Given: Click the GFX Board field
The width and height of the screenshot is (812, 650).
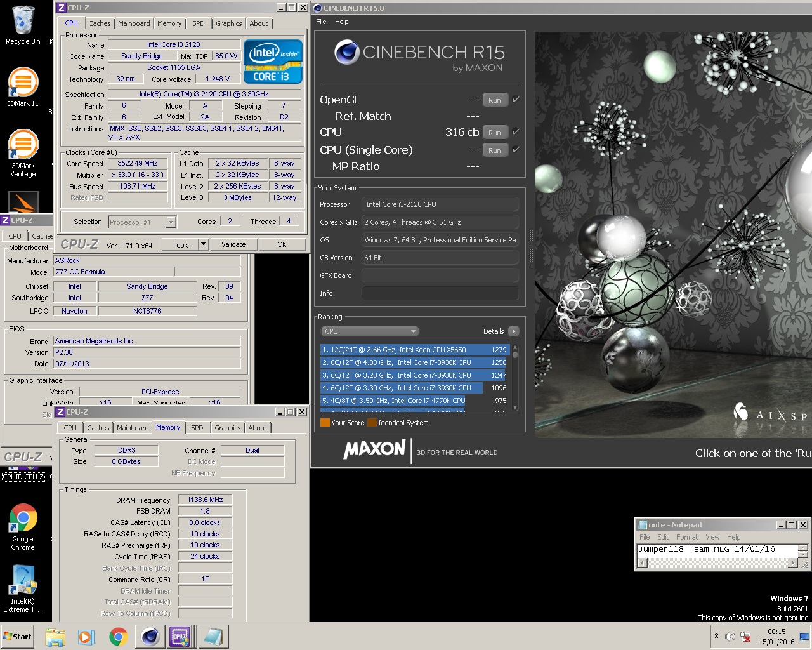Looking at the screenshot, I should pyautogui.click(x=440, y=275).
